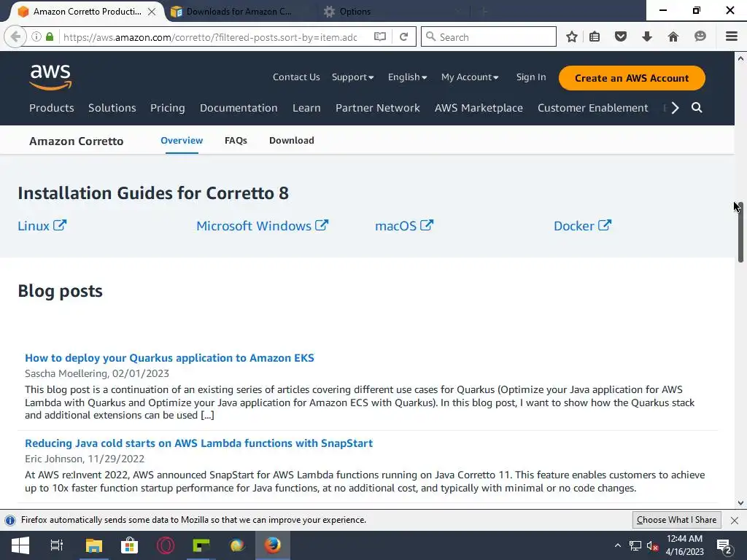
Task: Select the FAQs tab
Action: point(236,141)
